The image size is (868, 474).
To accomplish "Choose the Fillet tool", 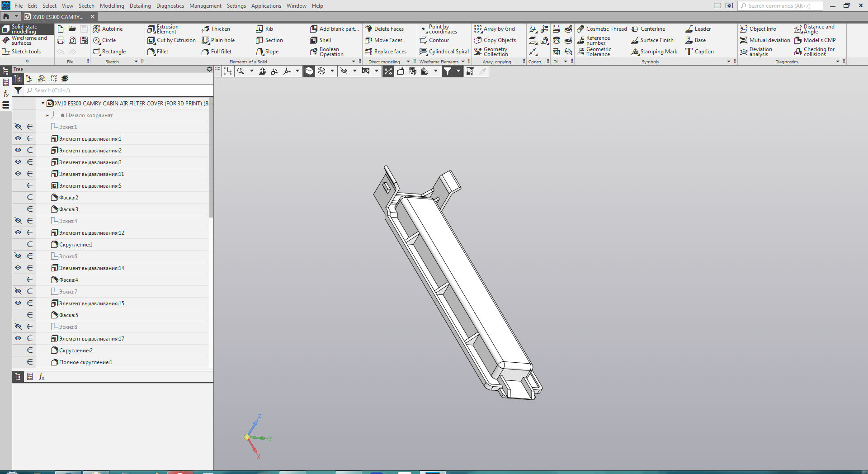I will 158,52.
